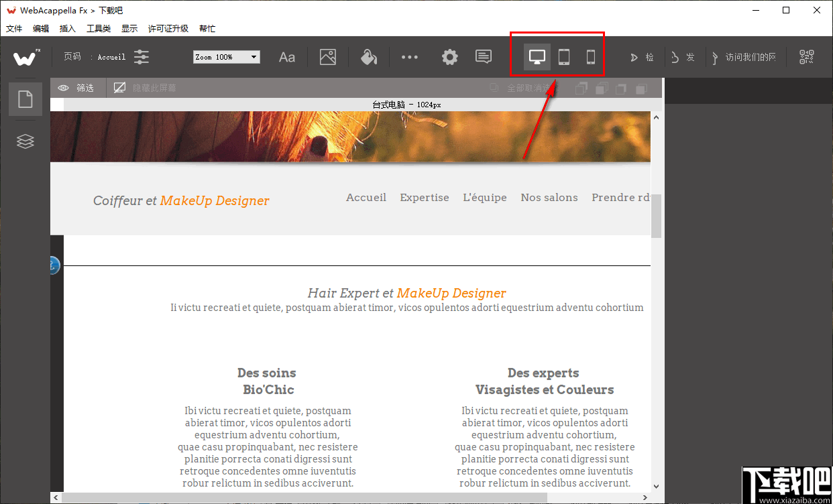Screen dimensions: 833x504
Task: Click blue round marker at canvas left edge
Action: pos(55,265)
